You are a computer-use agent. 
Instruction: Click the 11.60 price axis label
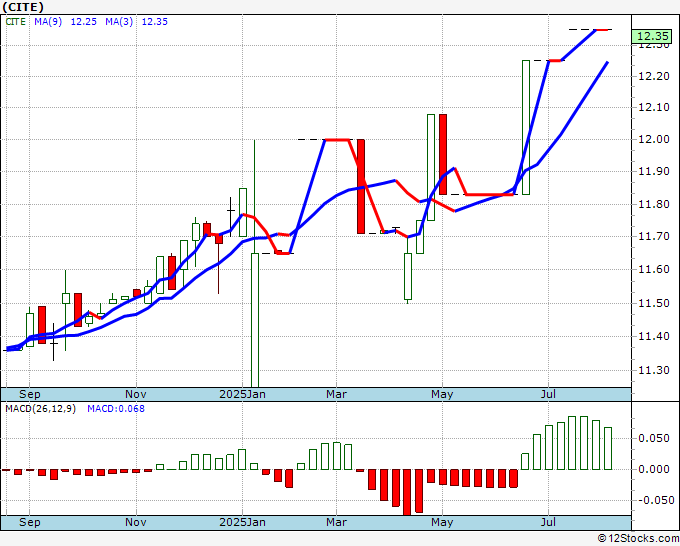(654, 269)
